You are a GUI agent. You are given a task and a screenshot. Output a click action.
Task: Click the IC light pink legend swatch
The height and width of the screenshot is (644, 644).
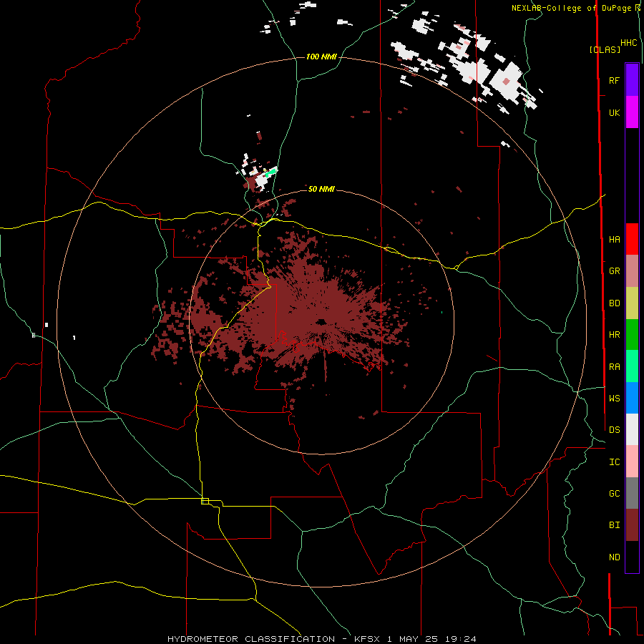632,462
